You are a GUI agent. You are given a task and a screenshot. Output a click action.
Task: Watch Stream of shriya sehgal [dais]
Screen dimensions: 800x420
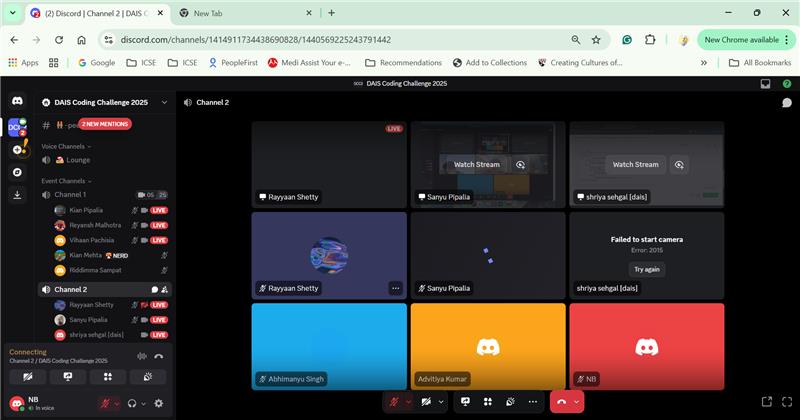click(x=635, y=165)
